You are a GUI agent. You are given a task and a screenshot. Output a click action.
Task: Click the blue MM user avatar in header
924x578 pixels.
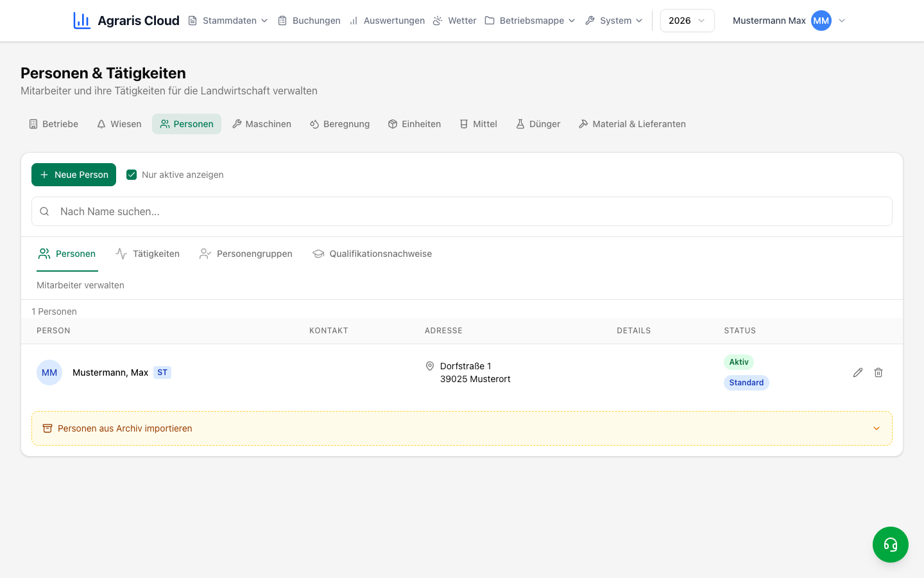pos(821,21)
